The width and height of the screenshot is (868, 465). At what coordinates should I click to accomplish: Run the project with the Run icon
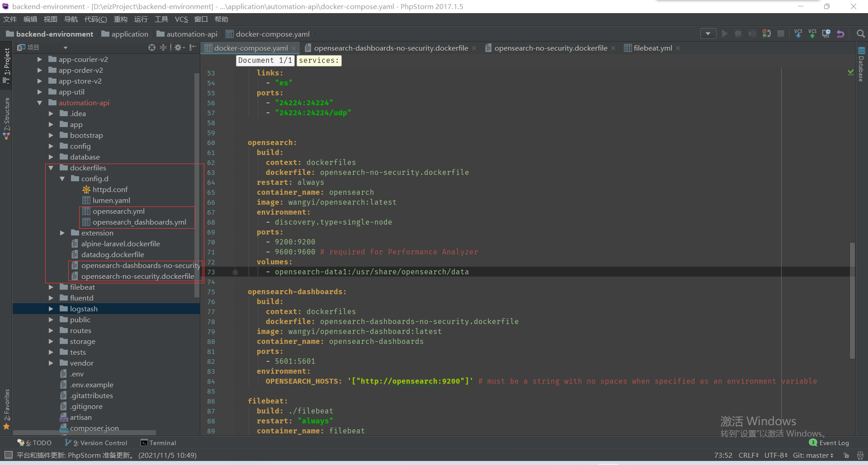pyautogui.click(x=725, y=33)
